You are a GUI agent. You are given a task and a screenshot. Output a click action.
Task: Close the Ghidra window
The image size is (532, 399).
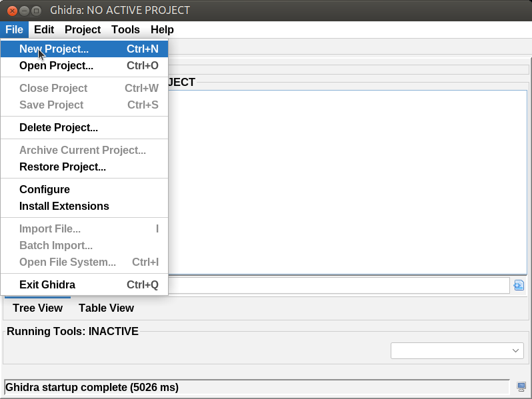(12, 11)
